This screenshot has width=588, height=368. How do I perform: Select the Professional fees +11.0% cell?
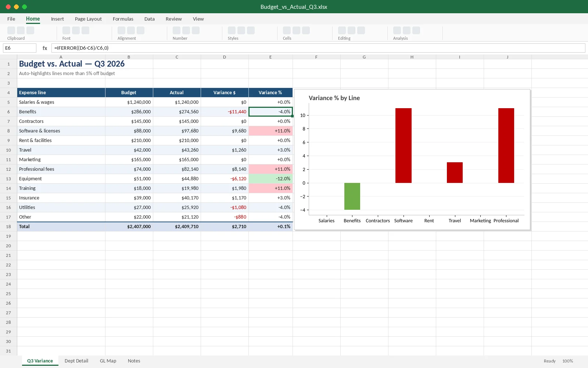(270, 169)
